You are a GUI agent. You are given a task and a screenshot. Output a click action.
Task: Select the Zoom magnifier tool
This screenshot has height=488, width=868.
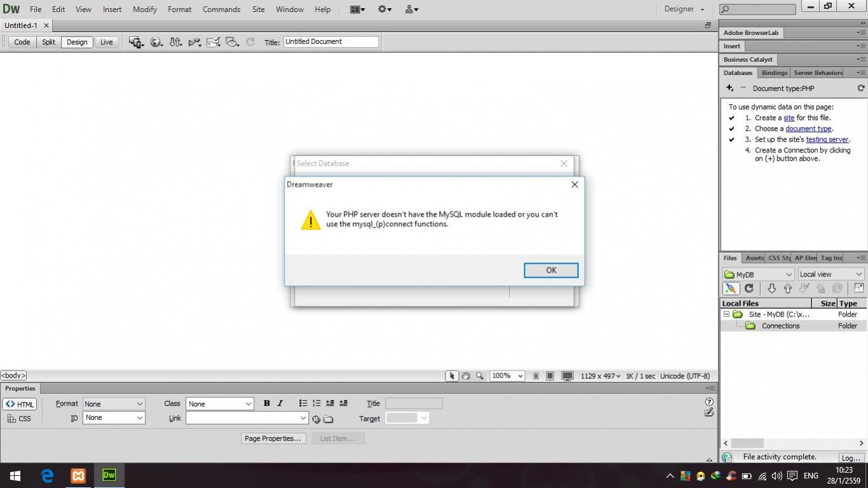(480, 376)
